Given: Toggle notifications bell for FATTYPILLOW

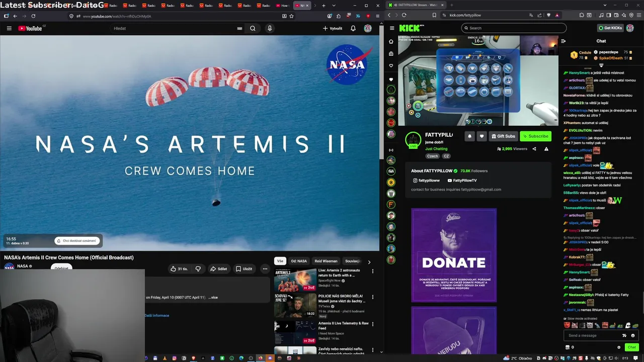Looking at the screenshot, I should click(469, 136).
